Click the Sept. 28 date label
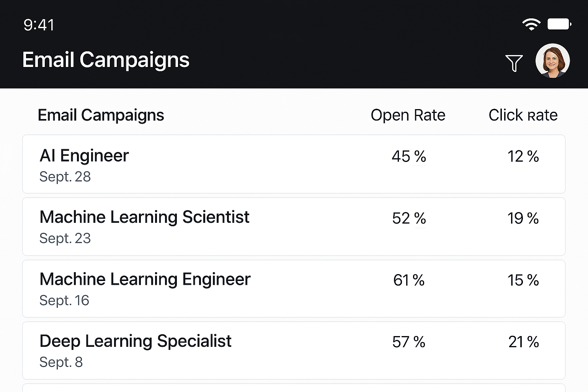588x392 pixels. click(x=65, y=177)
